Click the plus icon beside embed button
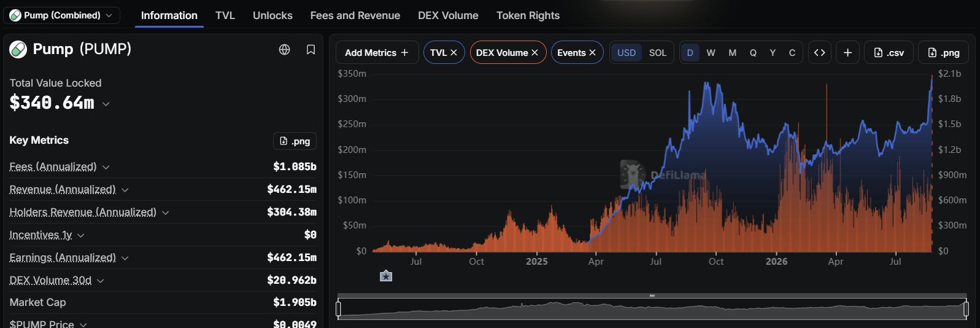This screenshot has width=980, height=328. click(x=847, y=53)
